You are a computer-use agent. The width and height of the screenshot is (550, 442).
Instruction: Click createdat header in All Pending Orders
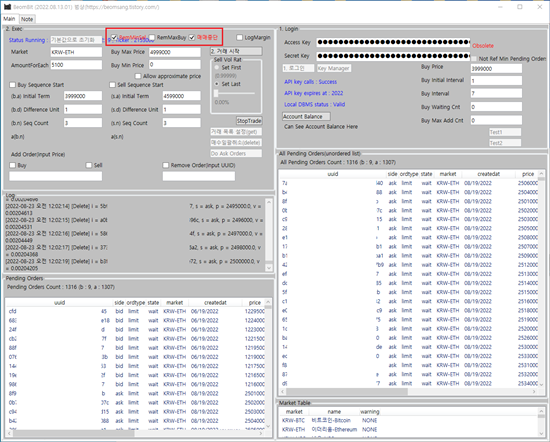pyautogui.click(x=488, y=174)
